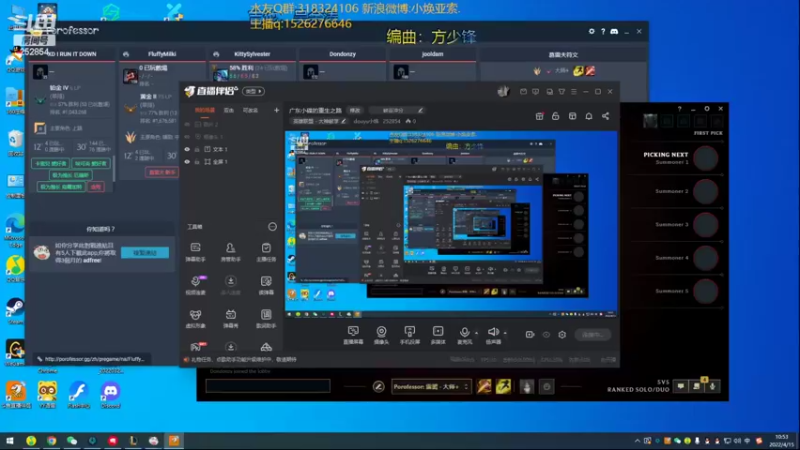Open Discord desktop shortcut
Screen dimensions: 800x450
(111, 395)
